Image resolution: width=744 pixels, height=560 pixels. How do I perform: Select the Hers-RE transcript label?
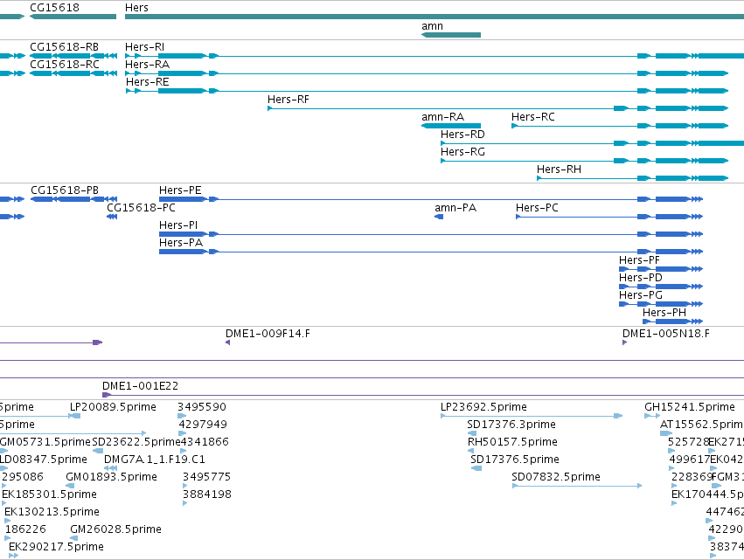pyautogui.click(x=147, y=82)
